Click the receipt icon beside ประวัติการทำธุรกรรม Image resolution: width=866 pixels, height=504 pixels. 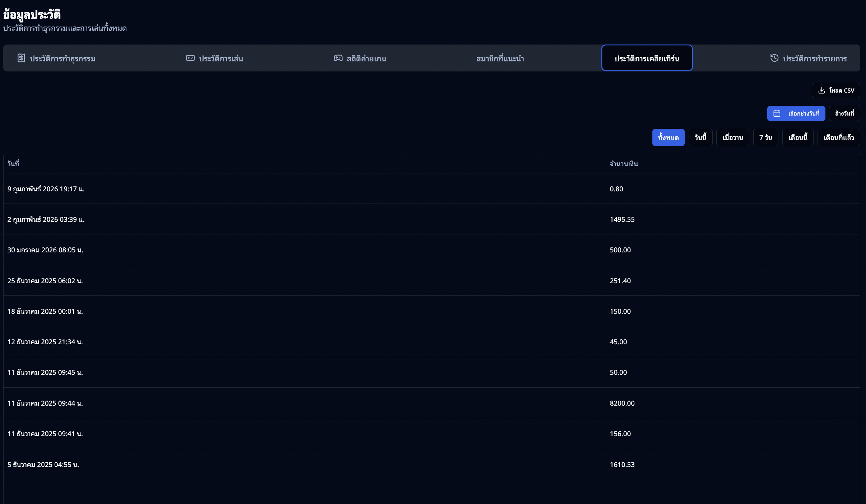tap(21, 58)
